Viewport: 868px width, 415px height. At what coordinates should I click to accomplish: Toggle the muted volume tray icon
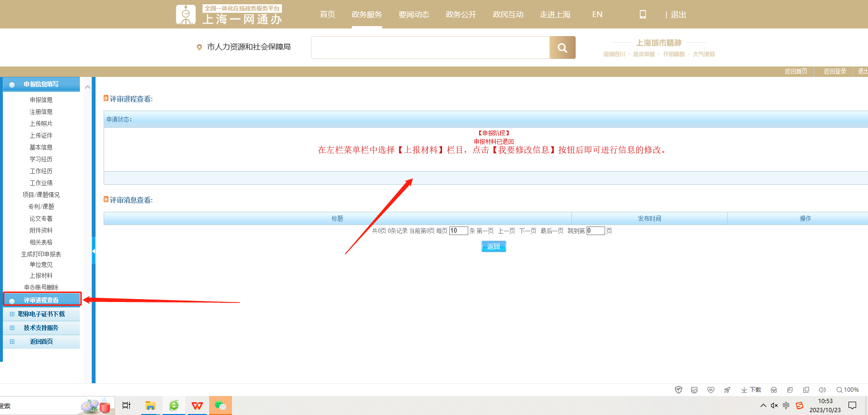tap(774, 406)
